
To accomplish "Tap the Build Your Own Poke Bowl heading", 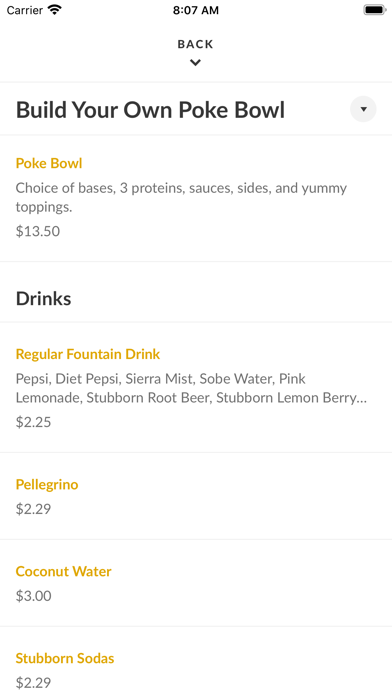I will click(x=150, y=110).
